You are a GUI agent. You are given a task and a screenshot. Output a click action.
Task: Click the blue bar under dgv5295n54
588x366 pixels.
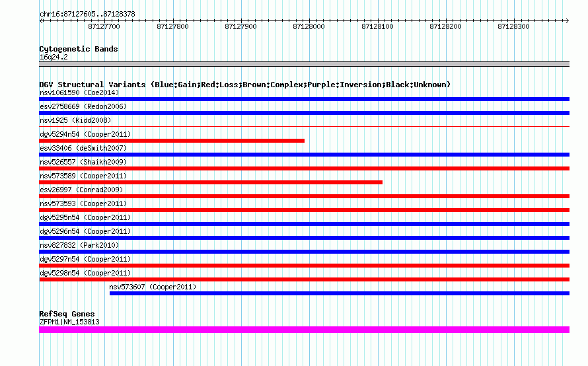tap(304, 224)
